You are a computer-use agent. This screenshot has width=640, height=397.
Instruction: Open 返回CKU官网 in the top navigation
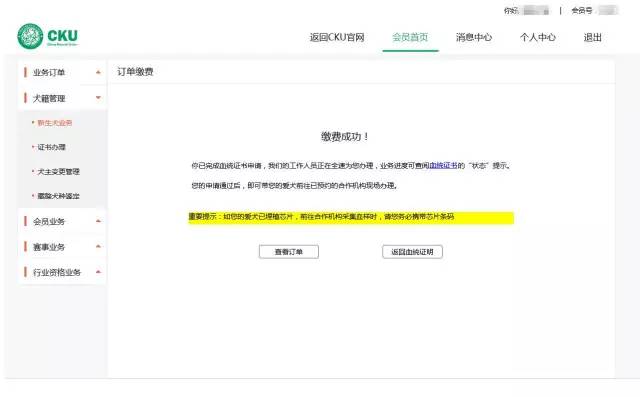(337, 38)
